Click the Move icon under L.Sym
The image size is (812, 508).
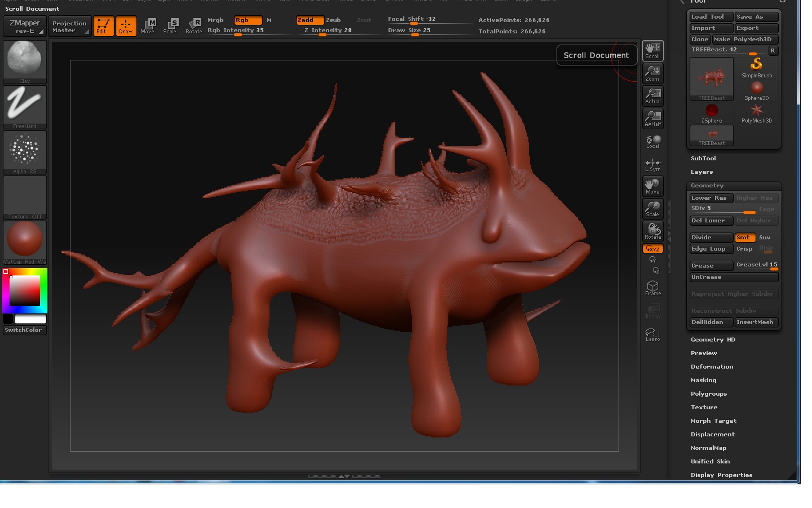coord(652,186)
